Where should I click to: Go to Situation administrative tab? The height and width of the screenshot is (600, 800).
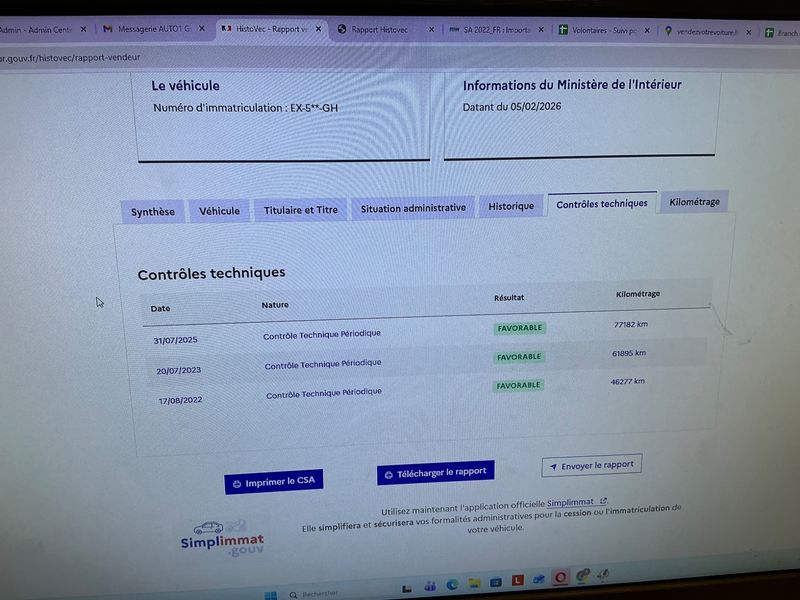413,208
